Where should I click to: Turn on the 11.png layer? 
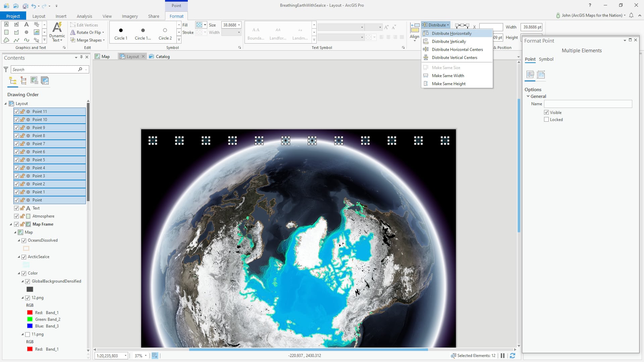(28, 334)
